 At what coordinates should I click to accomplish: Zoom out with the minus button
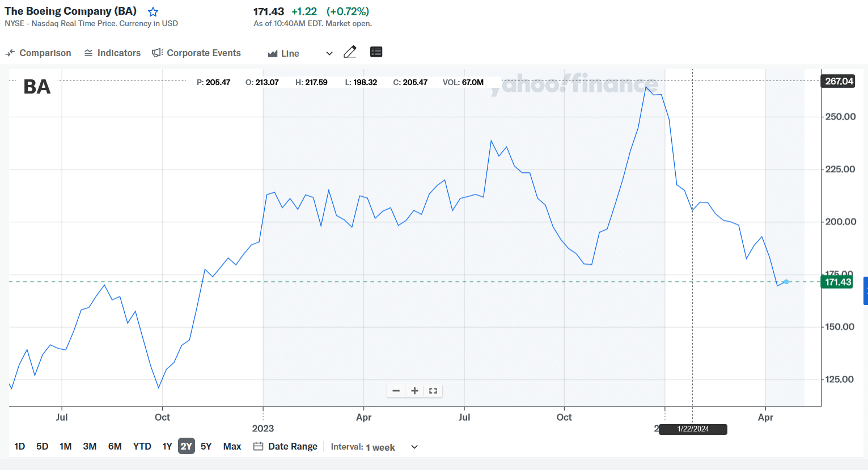[x=396, y=391]
